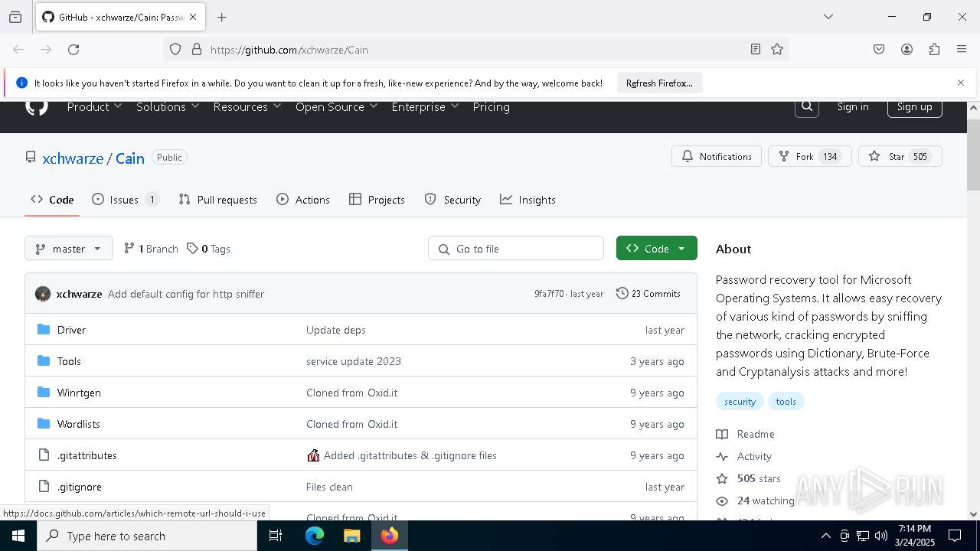
Task: Click tracking protection shield icon
Action: point(175,50)
